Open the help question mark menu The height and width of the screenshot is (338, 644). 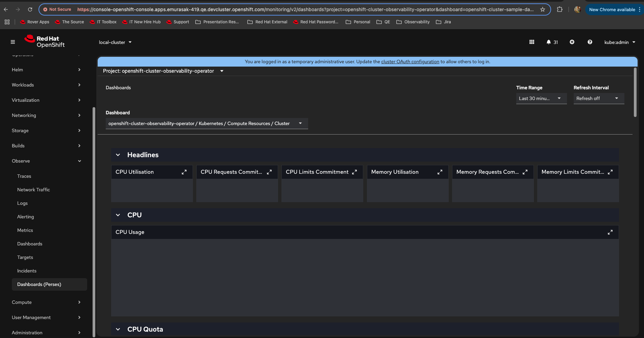click(590, 42)
